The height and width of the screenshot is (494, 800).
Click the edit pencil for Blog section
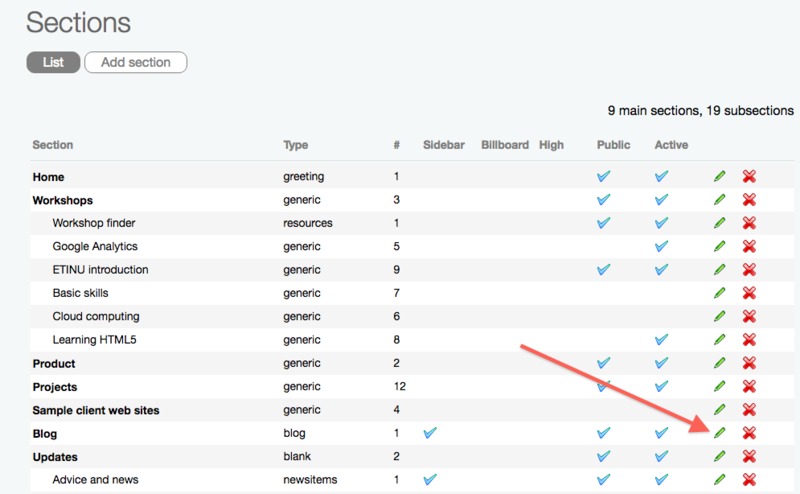point(719,433)
